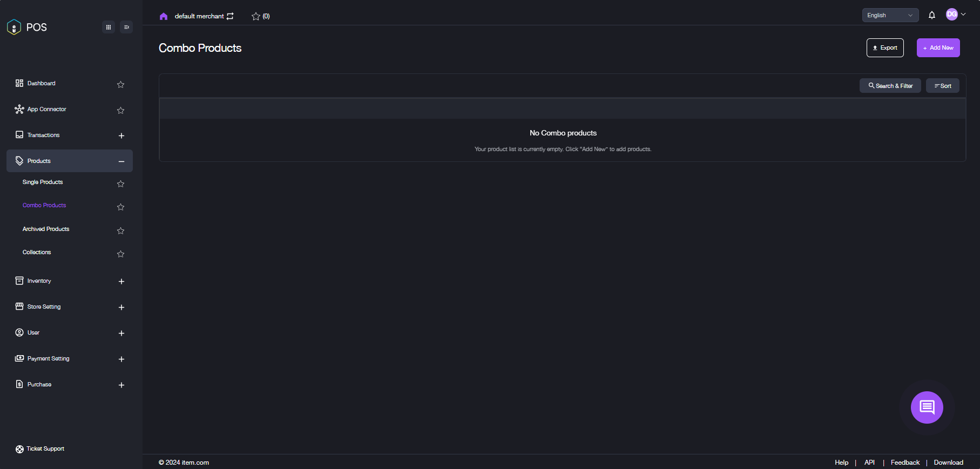
Task: Switch merchant using swap icon
Action: coord(231,16)
